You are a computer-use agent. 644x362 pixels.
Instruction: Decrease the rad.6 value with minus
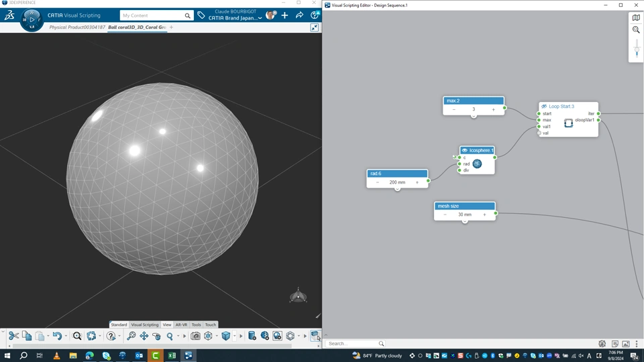(378, 182)
